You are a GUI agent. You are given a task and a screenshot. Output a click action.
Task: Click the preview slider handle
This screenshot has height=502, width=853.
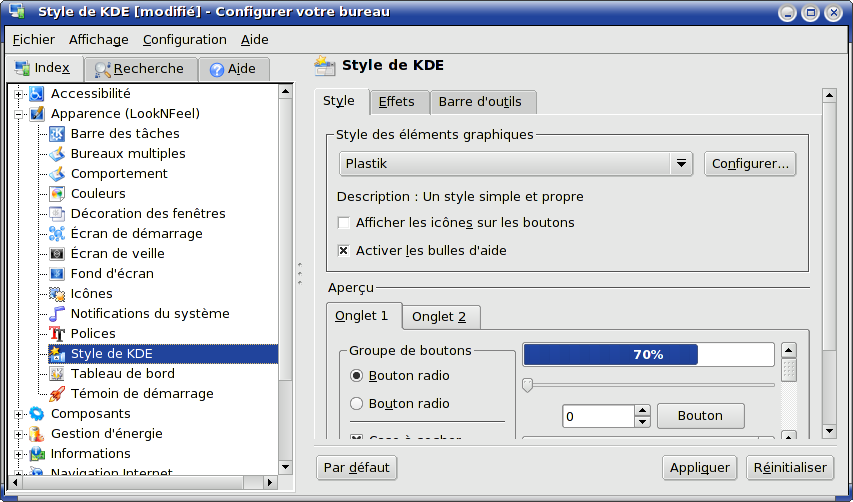527,385
